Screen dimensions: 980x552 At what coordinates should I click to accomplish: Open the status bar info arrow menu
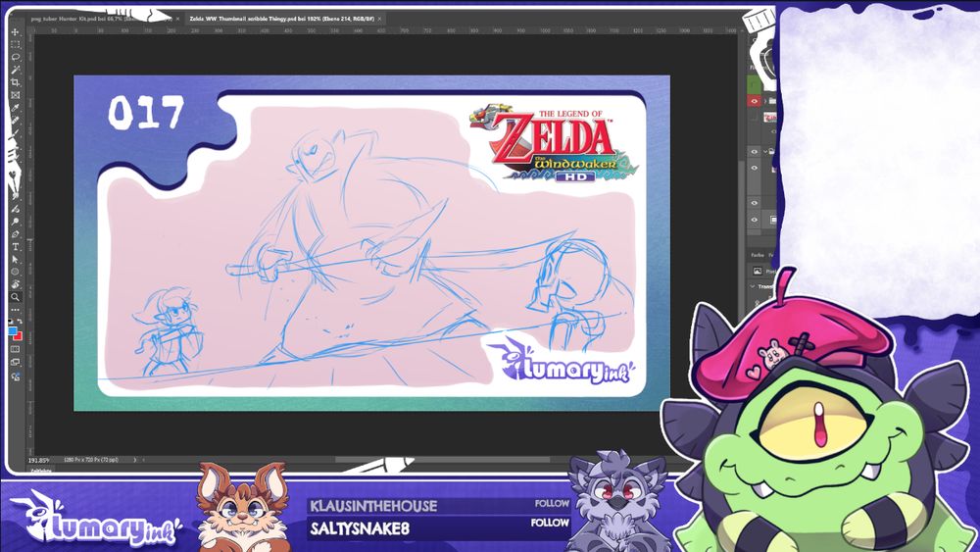coord(134,460)
